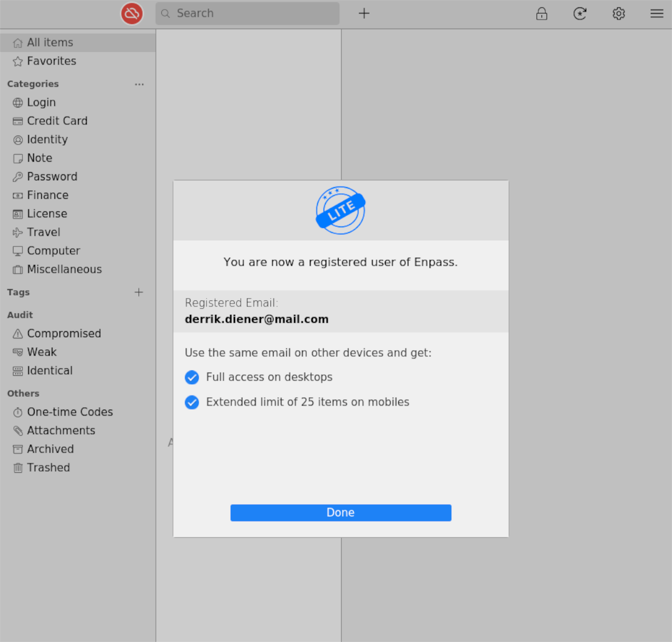Image resolution: width=672 pixels, height=642 pixels.
Task: Select the Favorites section
Action: 51,61
